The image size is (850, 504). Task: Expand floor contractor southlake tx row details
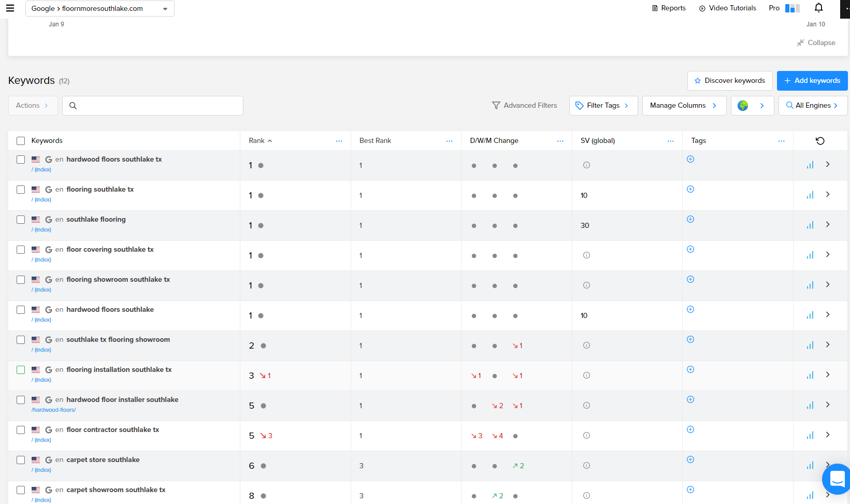point(828,435)
